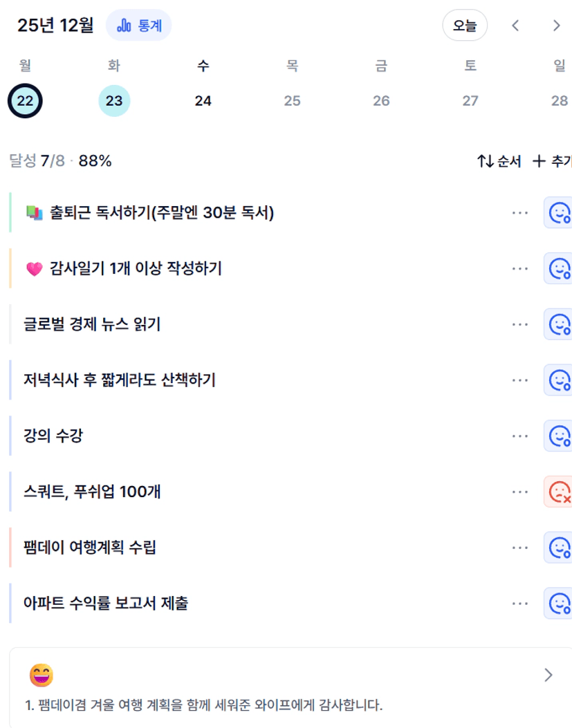Open more options for 강의 수강
572x728 pixels.
(x=520, y=436)
